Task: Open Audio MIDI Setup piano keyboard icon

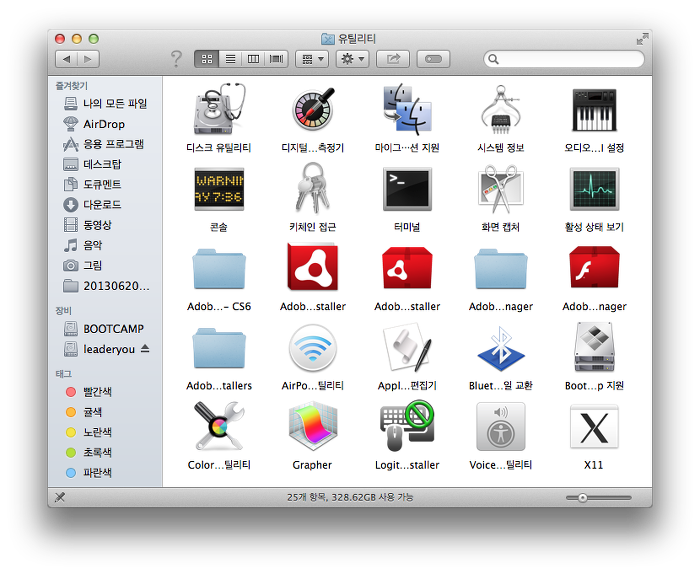Action: 594,109
